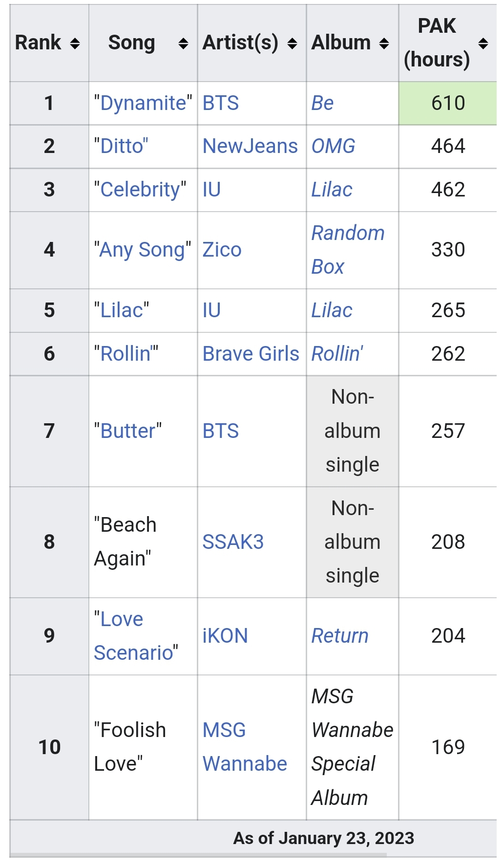Sort table by Album column arrows
This screenshot has height=868, width=503.
pos(384,43)
